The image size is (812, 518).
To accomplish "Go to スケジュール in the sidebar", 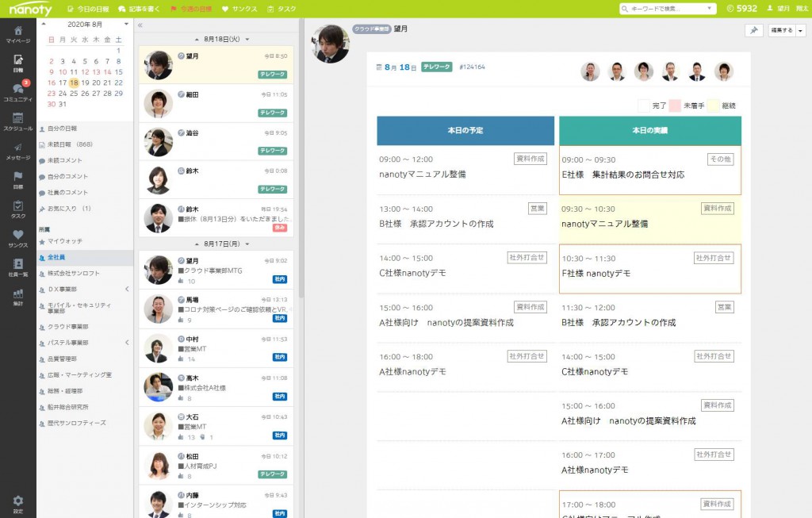I will click(x=18, y=121).
